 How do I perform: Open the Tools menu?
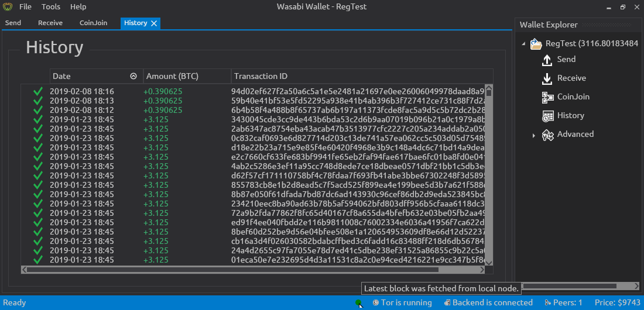(51, 6)
